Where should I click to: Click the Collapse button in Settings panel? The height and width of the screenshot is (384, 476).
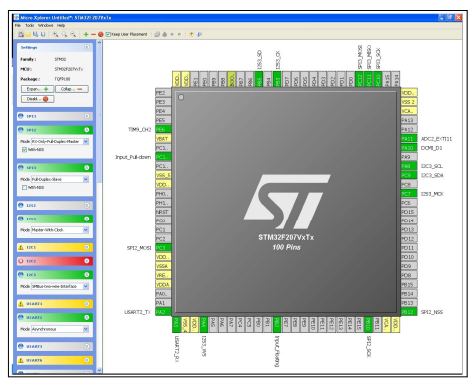(x=72, y=89)
